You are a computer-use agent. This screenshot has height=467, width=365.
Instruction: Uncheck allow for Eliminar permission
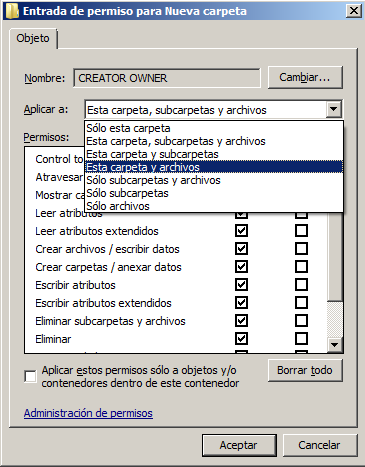(x=241, y=339)
